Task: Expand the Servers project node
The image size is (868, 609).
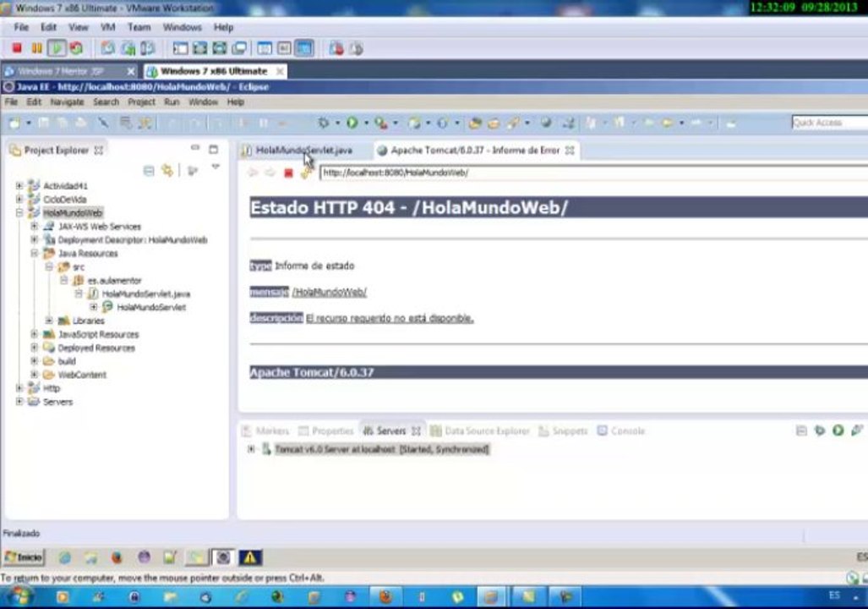Action: pyautogui.click(x=19, y=402)
